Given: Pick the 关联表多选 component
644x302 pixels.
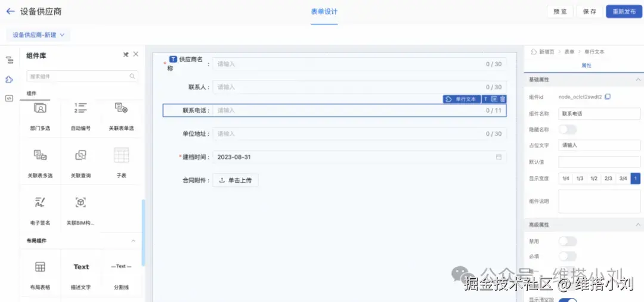Looking at the screenshot, I should (x=40, y=163).
